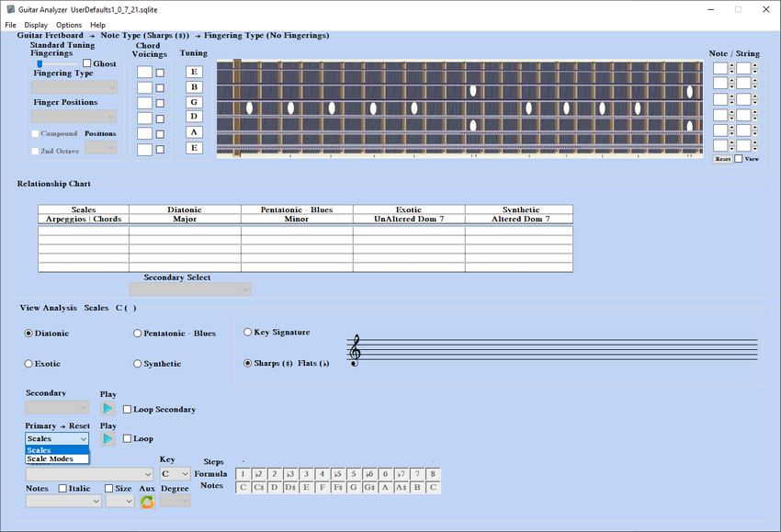Click the Reset button under Note / String
Image resolution: width=781 pixels, height=532 pixels.
click(722, 159)
